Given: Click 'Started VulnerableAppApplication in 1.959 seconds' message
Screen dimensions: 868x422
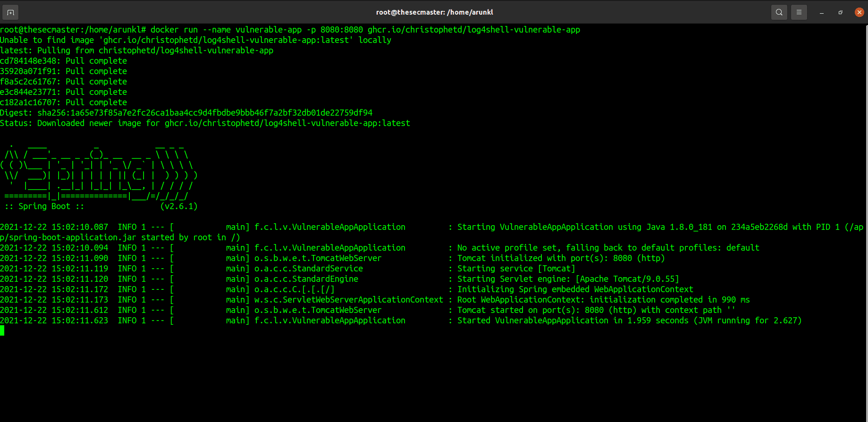Looking at the screenshot, I should [x=629, y=321].
